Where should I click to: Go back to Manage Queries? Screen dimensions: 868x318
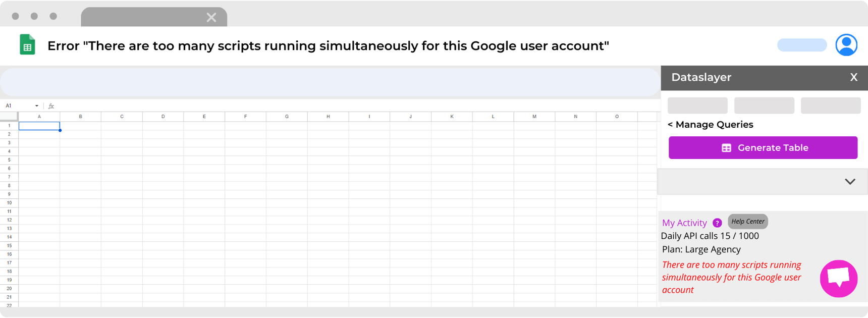[710, 125]
